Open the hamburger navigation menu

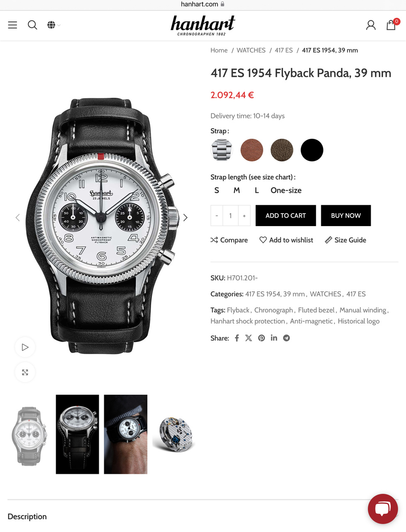pyautogui.click(x=12, y=25)
